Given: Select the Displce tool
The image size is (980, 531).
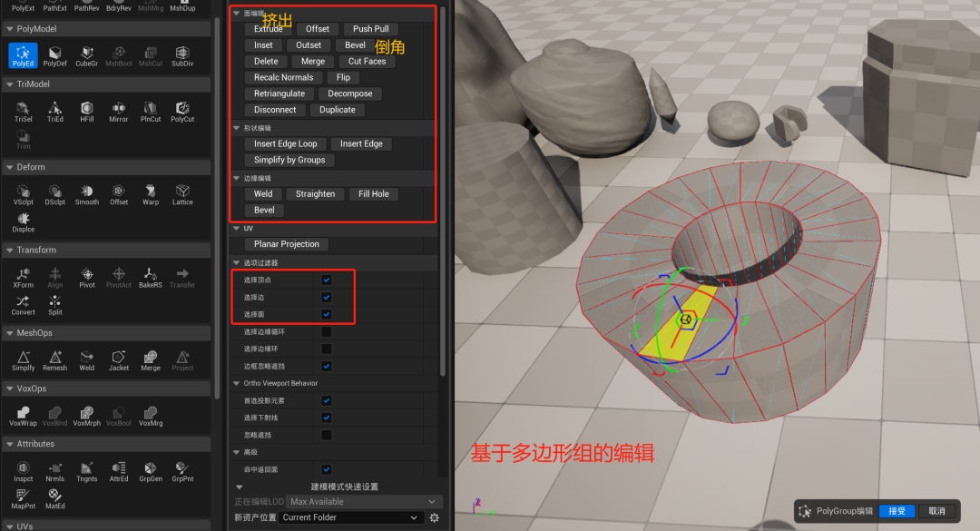Looking at the screenshot, I should point(23,222).
